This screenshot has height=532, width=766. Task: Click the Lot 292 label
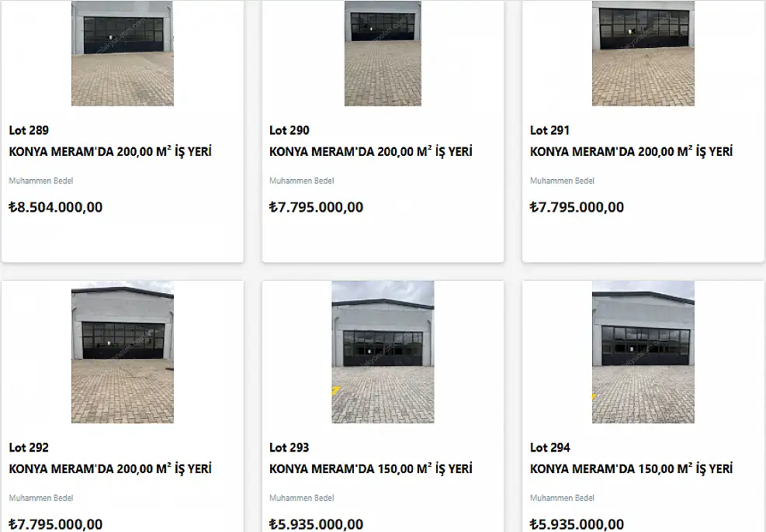click(29, 447)
